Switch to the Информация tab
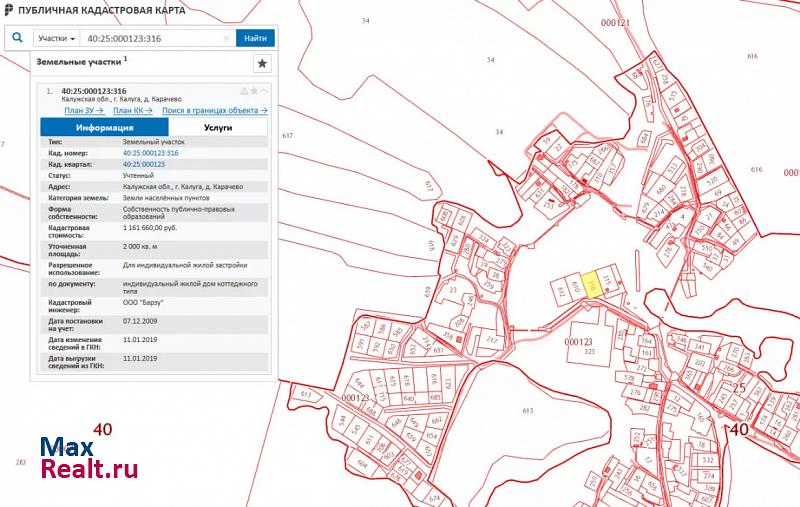The image size is (800, 507). [x=98, y=128]
